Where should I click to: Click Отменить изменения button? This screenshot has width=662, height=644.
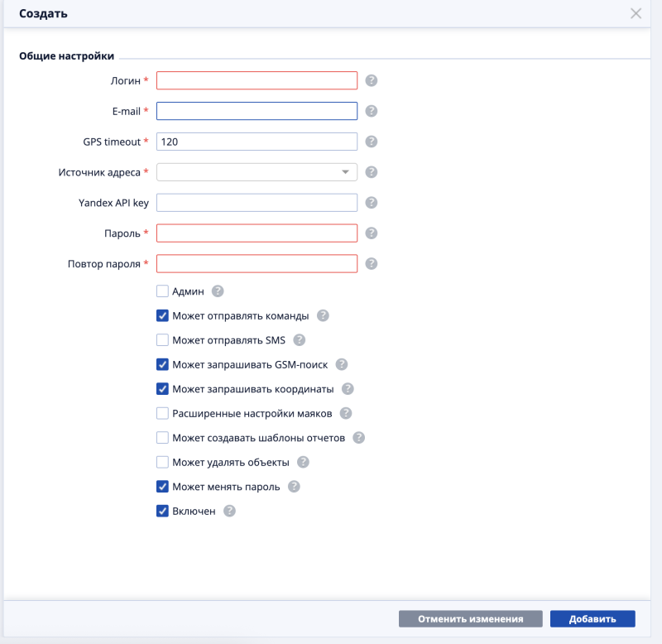pyautogui.click(x=470, y=619)
